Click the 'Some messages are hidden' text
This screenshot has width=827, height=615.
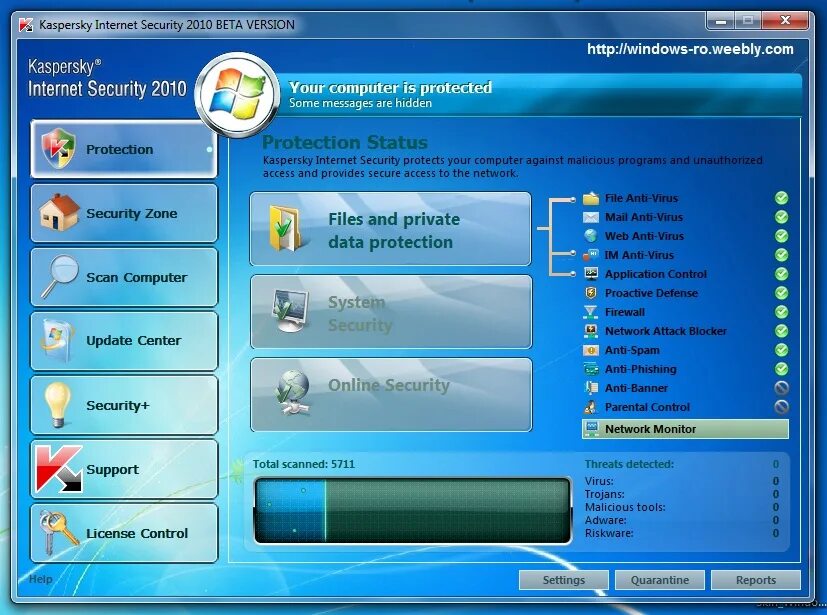tap(360, 103)
